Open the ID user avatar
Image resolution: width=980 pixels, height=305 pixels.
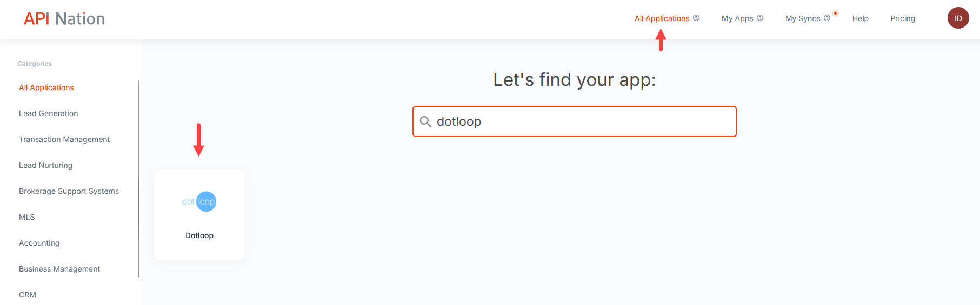(x=958, y=18)
